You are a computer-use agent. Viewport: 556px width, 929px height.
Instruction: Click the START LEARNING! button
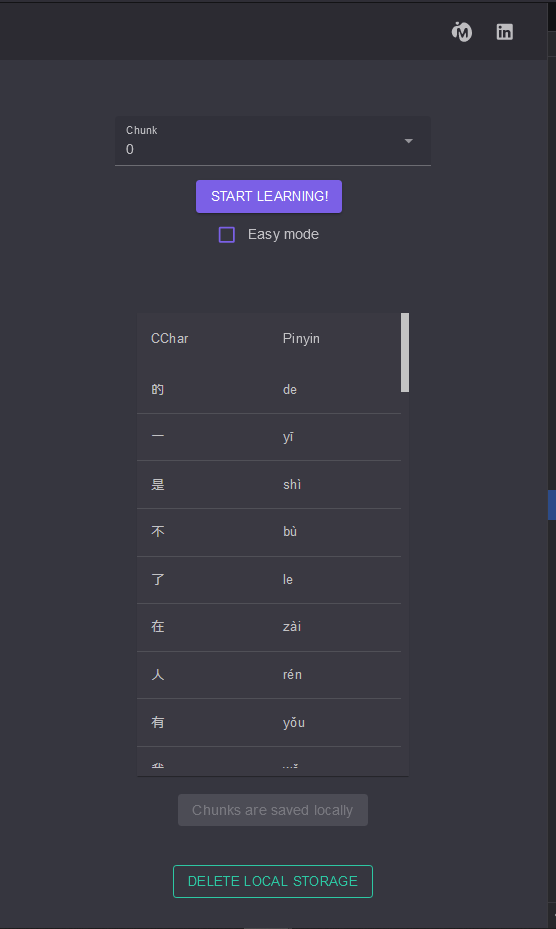269,196
